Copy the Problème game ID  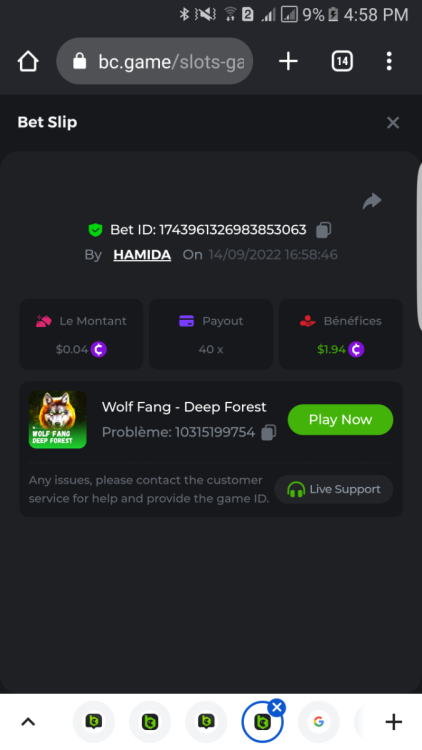click(268, 432)
